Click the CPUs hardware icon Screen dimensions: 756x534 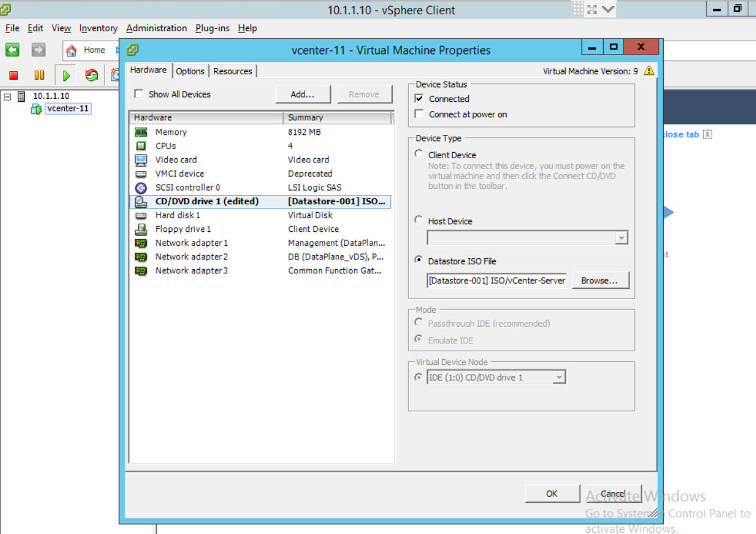[x=141, y=146]
